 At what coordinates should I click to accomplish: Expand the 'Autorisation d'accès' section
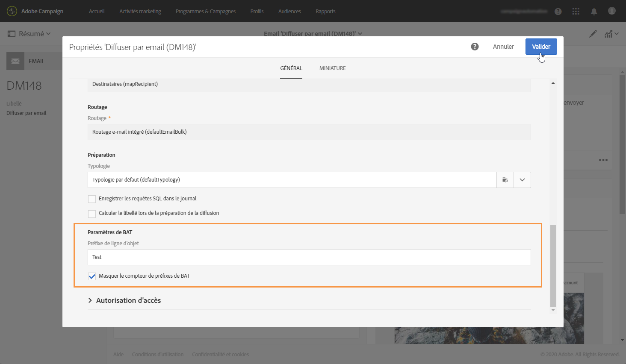point(124,300)
